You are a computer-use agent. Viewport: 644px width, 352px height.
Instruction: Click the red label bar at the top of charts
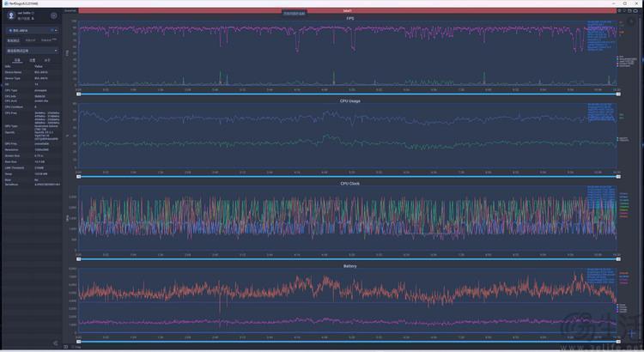point(346,10)
